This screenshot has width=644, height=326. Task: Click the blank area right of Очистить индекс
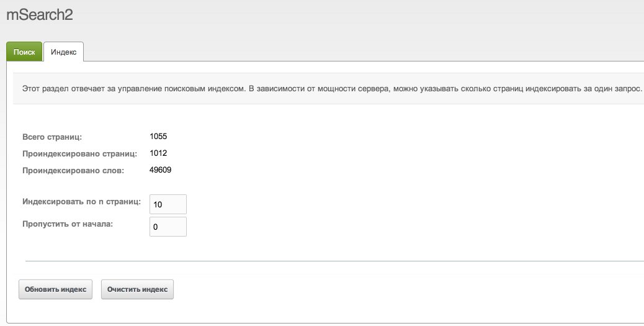[409, 289]
